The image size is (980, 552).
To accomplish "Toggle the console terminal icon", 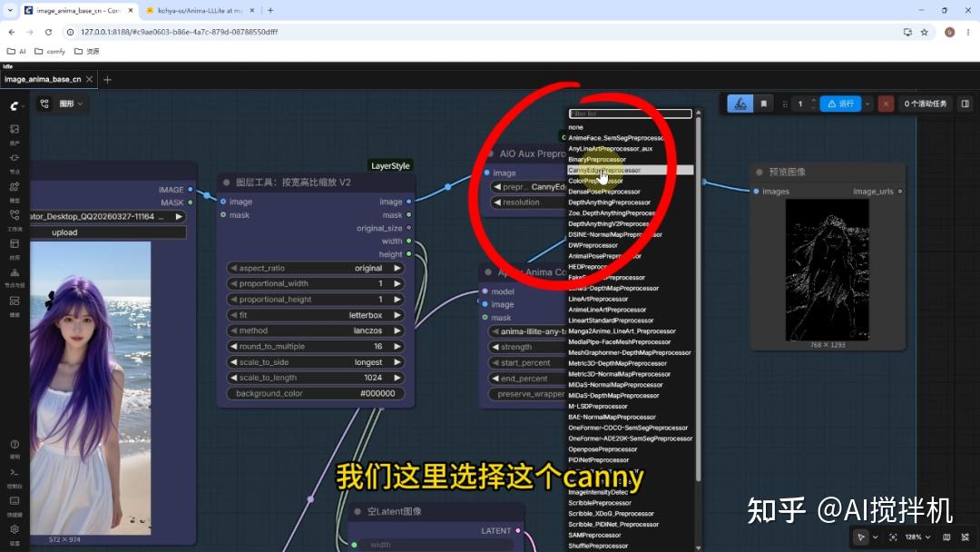I will (x=15, y=472).
